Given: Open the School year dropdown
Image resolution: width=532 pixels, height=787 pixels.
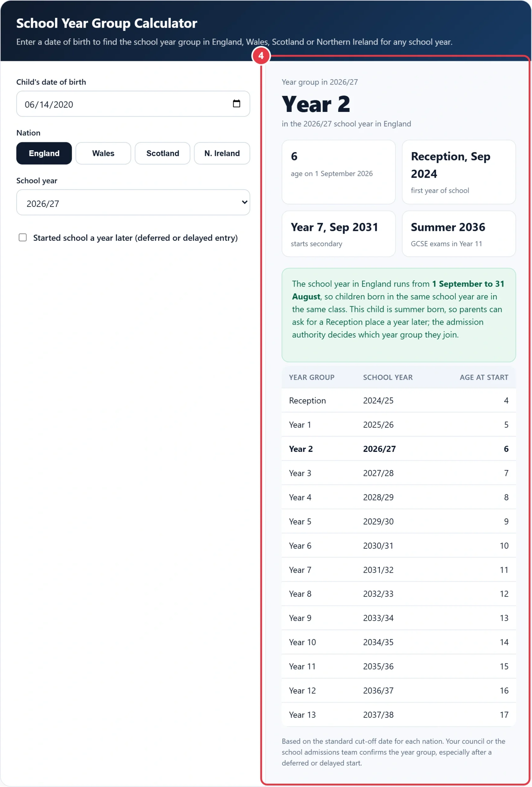Looking at the screenshot, I should coord(133,203).
